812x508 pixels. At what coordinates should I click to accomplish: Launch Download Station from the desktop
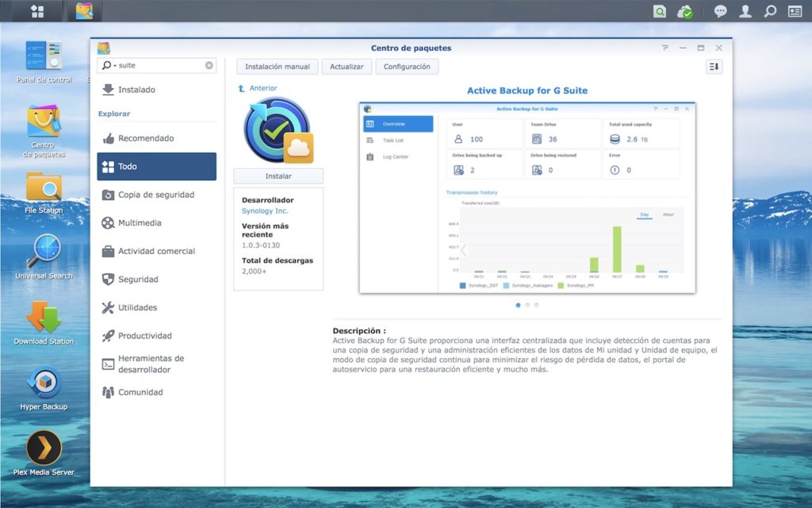(44, 323)
